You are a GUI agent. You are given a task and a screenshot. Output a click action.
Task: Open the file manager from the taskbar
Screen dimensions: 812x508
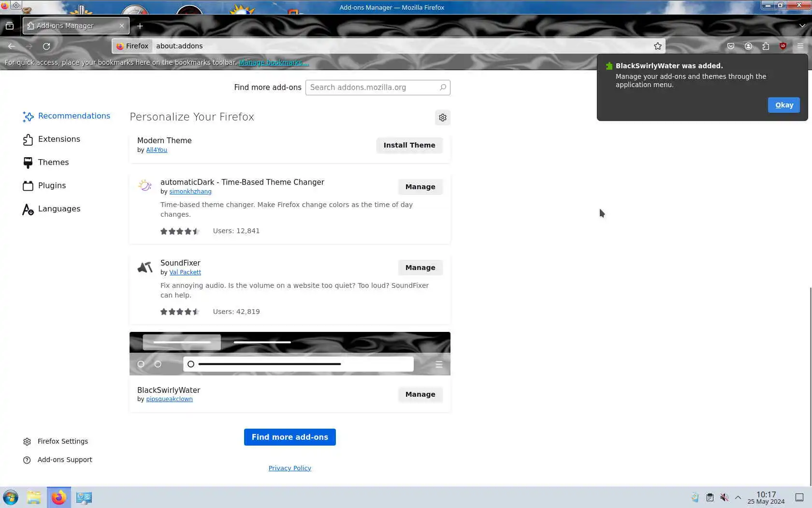(x=34, y=497)
